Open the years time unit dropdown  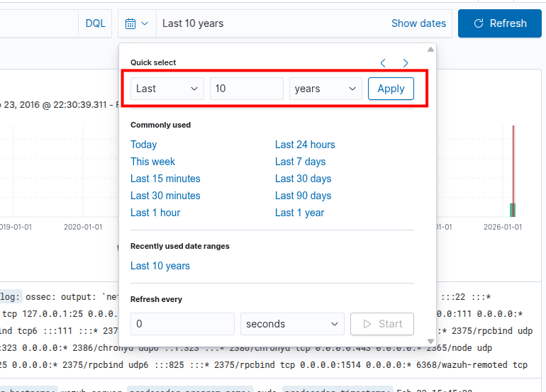pos(325,89)
